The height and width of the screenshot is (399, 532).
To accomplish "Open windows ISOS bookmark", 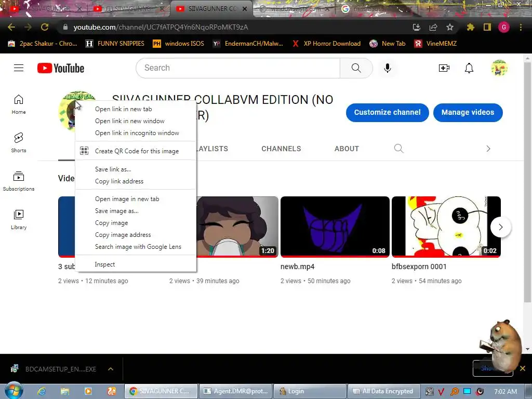I will pos(179,44).
